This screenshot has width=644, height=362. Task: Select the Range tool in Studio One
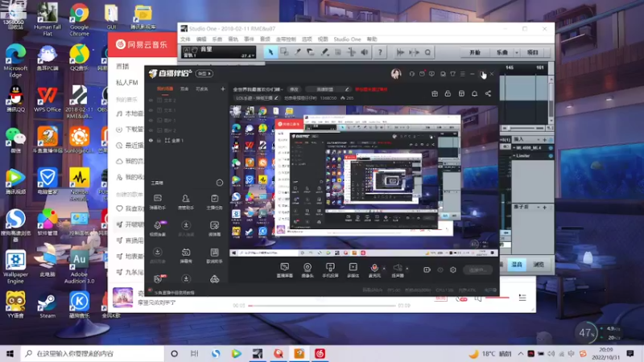pyautogui.click(x=284, y=52)
